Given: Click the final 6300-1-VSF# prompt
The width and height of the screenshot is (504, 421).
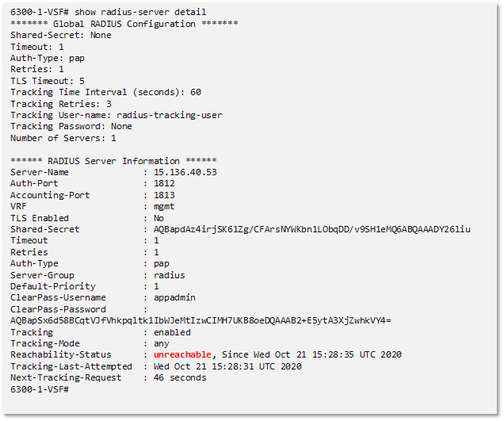Looking at the screenshot, I should click(x=40, y=389).
